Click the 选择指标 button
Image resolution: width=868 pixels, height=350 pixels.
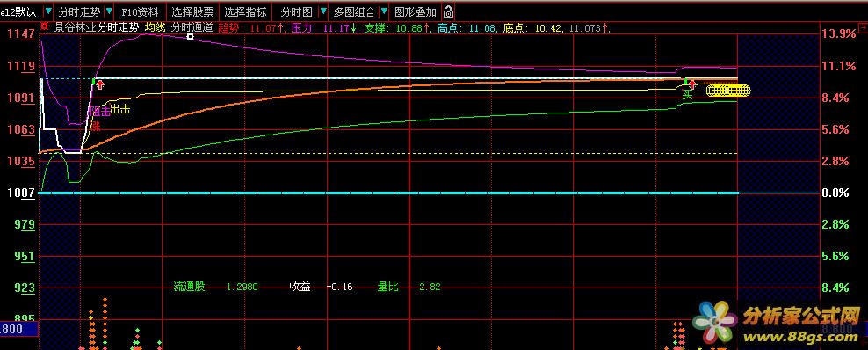[245, 11]
